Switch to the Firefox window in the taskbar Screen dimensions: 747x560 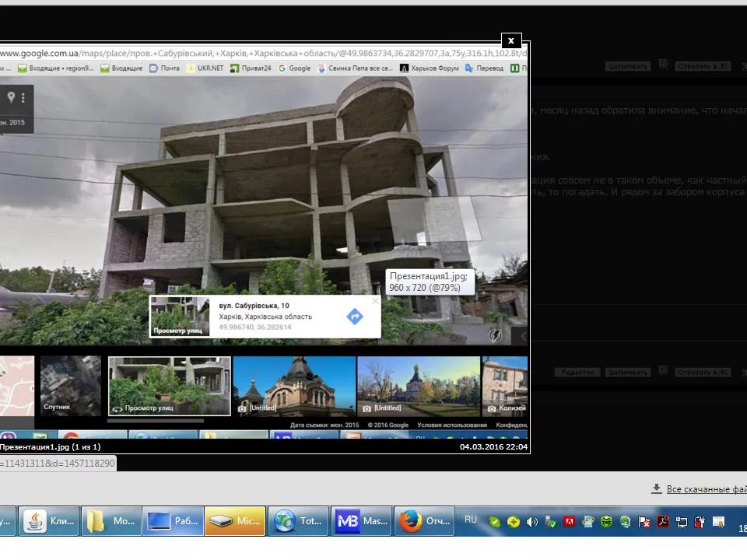424,521
